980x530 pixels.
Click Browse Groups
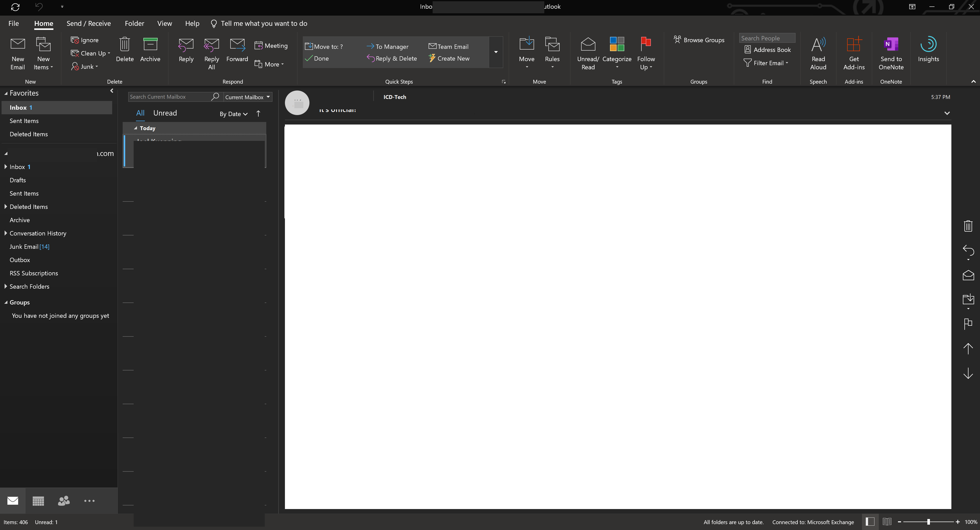(699, 40)
